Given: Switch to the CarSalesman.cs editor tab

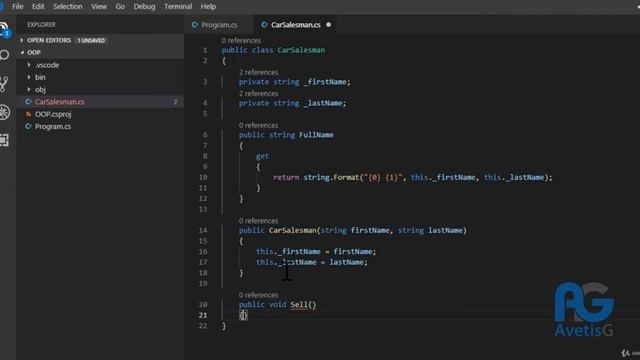Looking at the screenshot, I should pyautogui.click(x=295, y=25).
